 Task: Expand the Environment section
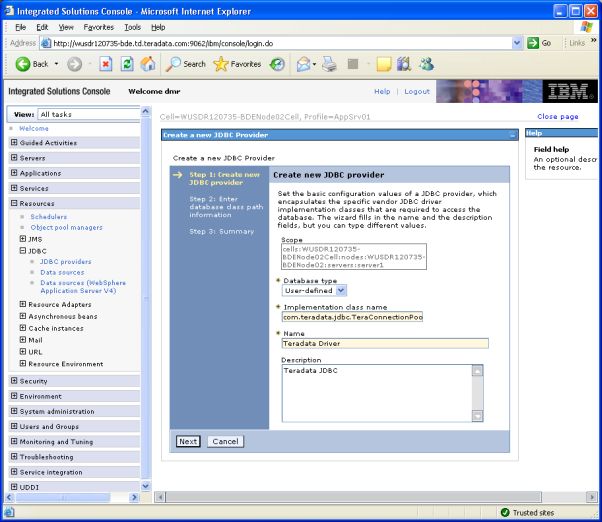click(x=14, y=396)
